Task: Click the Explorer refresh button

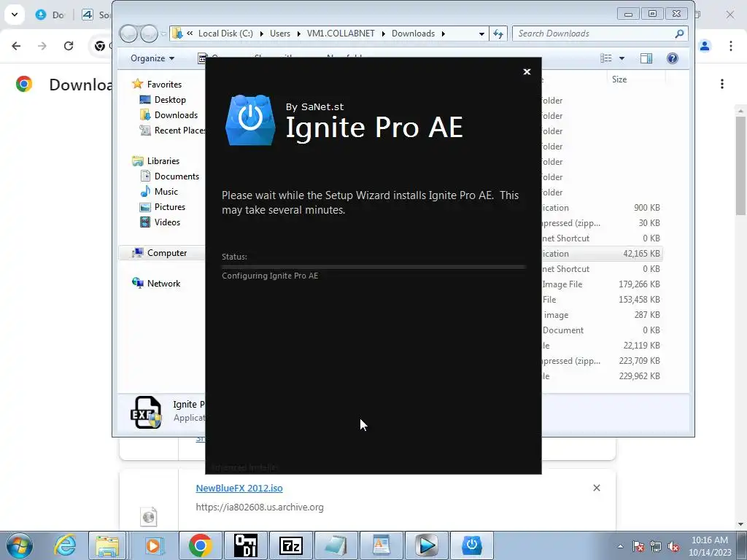Action: [x=498, y=34]
